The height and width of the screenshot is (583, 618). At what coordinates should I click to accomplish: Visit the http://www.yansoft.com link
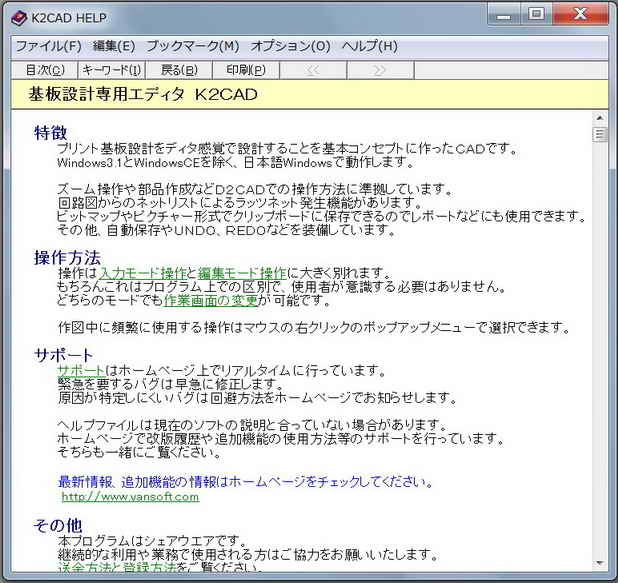pyautogui.click(x=130, y=496)
